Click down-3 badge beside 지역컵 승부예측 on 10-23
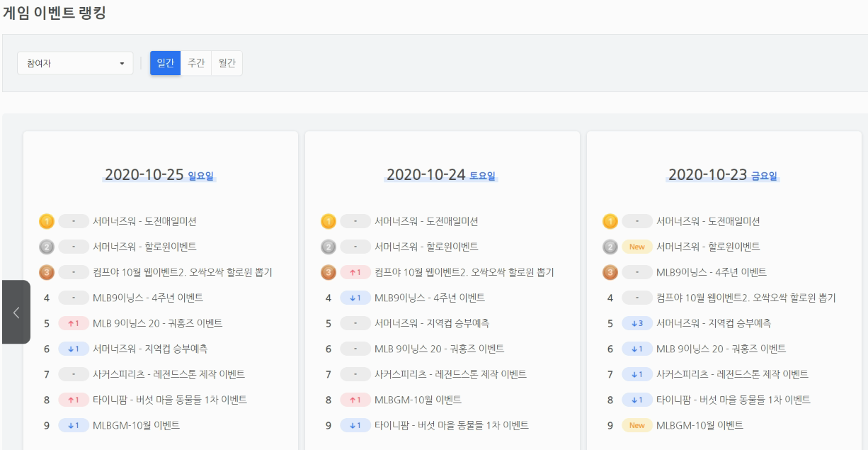This screenshot has width=868, height=450. coord(637,323)
